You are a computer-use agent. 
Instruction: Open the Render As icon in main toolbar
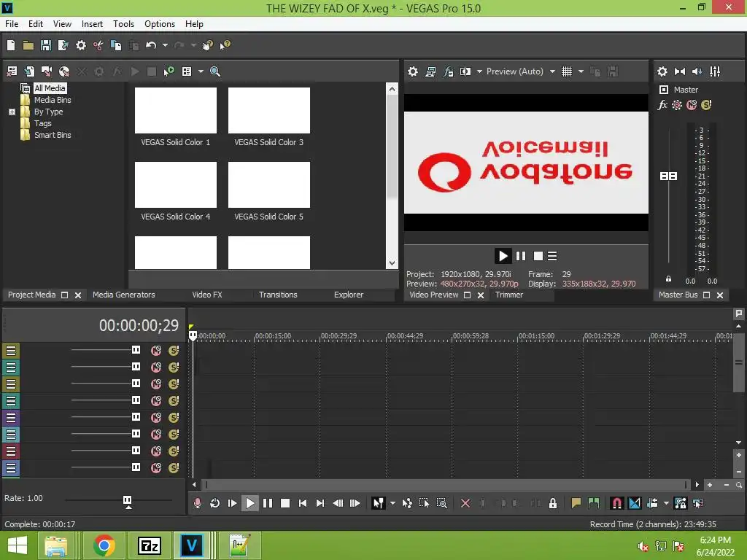tap(63, 45)
